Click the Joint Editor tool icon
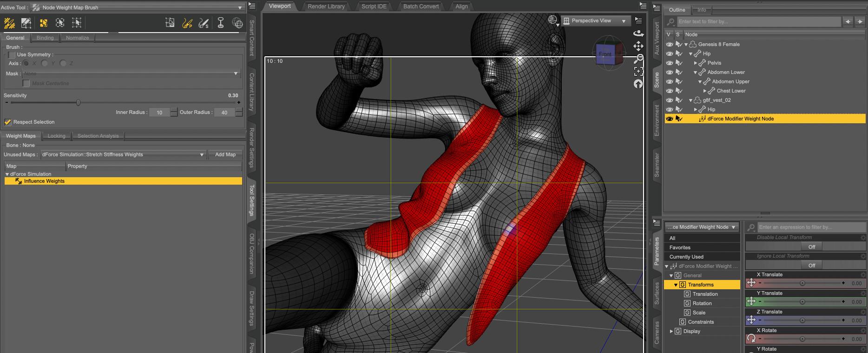 221,23
